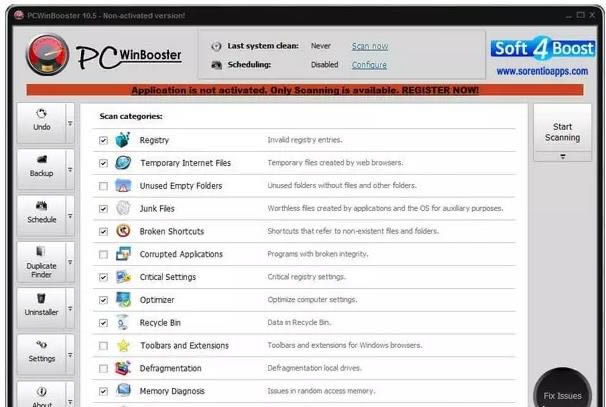Open the About sidebar button
The height and width of the screenshot is (407, 606).
tap(41, 396)
